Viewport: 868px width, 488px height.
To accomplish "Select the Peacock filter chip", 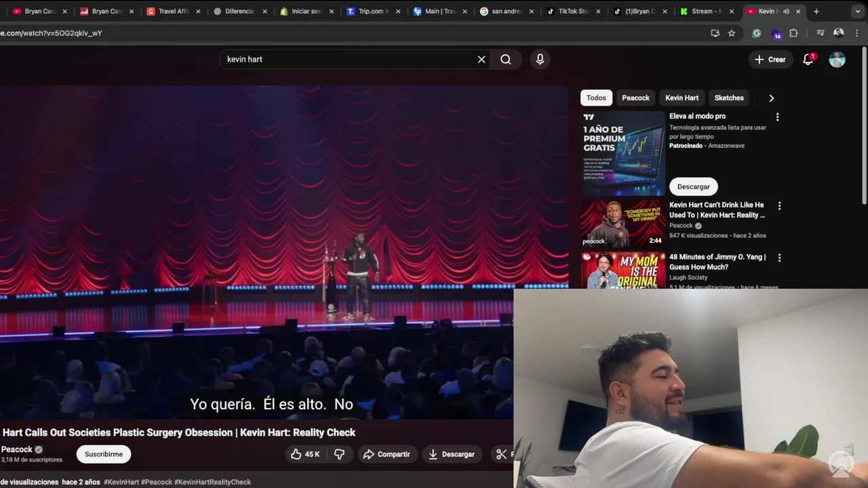I will (x=636, y=98).
